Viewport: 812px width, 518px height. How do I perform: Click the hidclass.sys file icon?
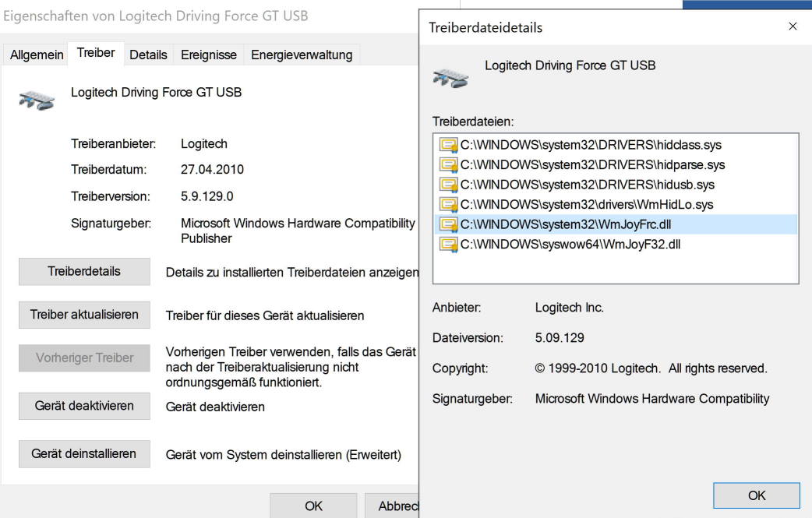point(448,144)
